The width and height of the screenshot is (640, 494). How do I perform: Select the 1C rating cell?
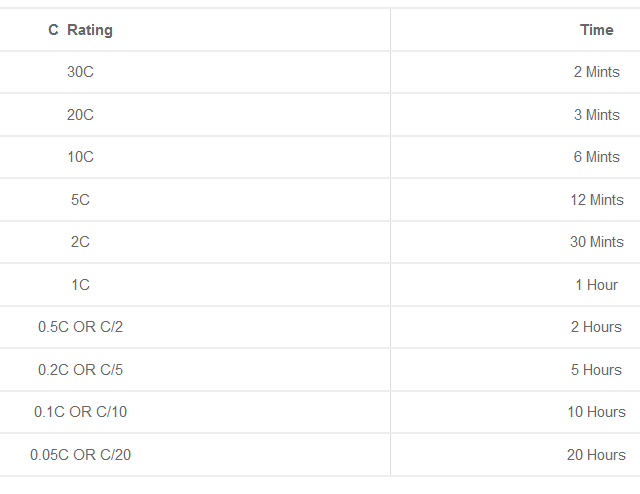tap(80, 285)
